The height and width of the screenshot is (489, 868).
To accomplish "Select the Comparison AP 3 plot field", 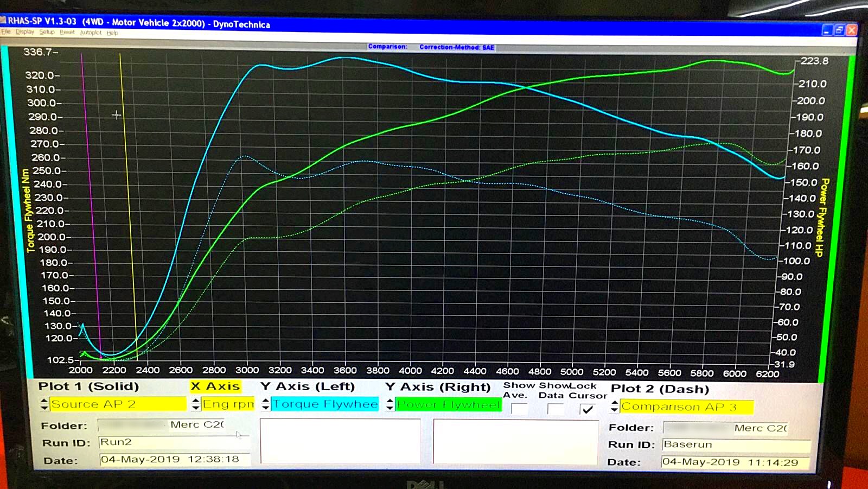I will point(686,407).
